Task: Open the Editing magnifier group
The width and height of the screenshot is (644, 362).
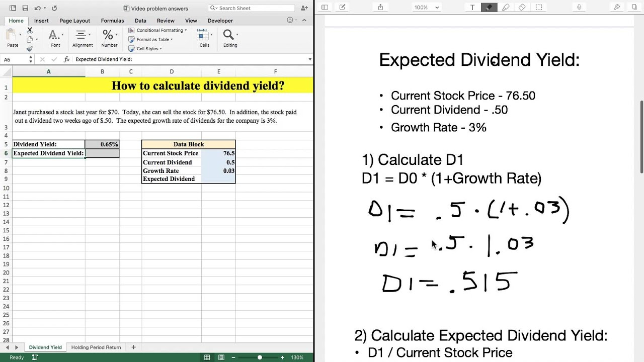Action: (x=230, y=38)
